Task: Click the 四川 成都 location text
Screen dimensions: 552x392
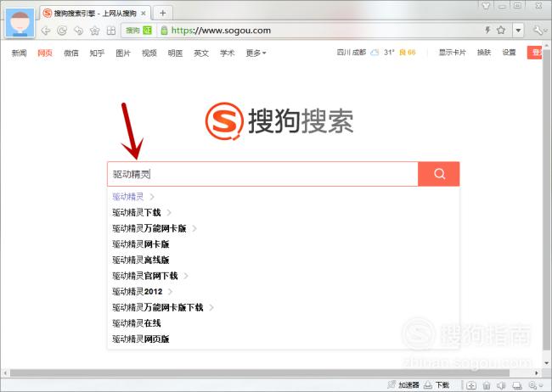Action: [x=352, y=53]
